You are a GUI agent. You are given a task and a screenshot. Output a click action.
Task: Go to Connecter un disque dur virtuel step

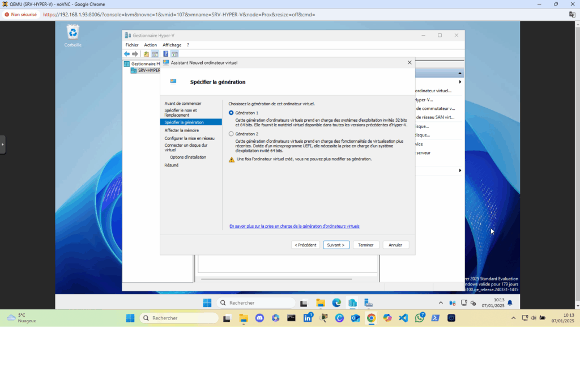(x=186, y=147)
